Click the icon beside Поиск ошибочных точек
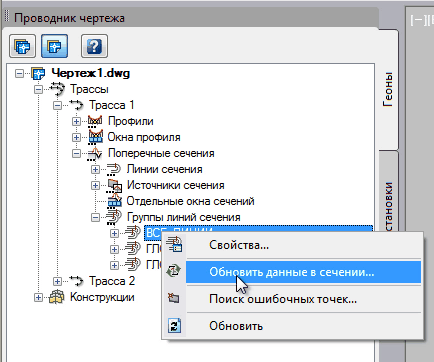The height and width of the screenshot is (362, 434). coord(174,298)
